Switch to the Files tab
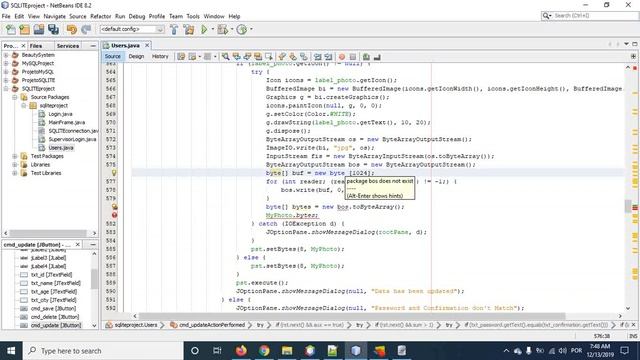Image resolution: width=640 pixels, height=360 pixels. click(x=36, y=46)
